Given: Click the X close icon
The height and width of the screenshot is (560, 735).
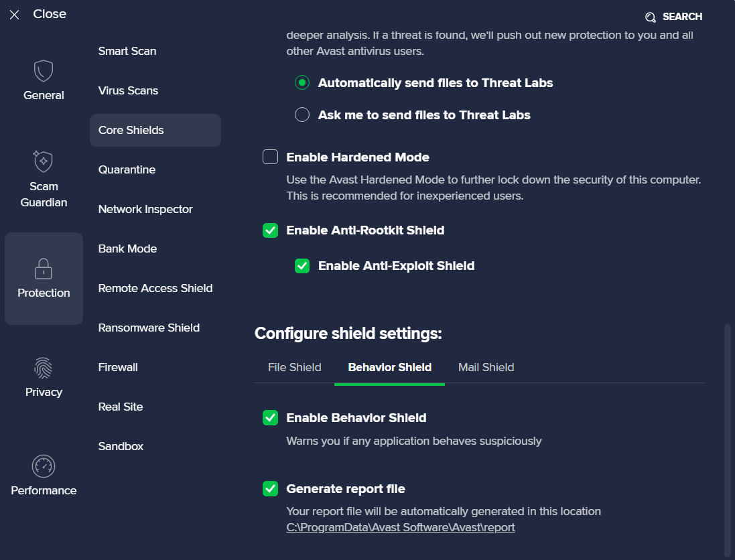Looking at the screenshot, I should [x=15, y=15].
